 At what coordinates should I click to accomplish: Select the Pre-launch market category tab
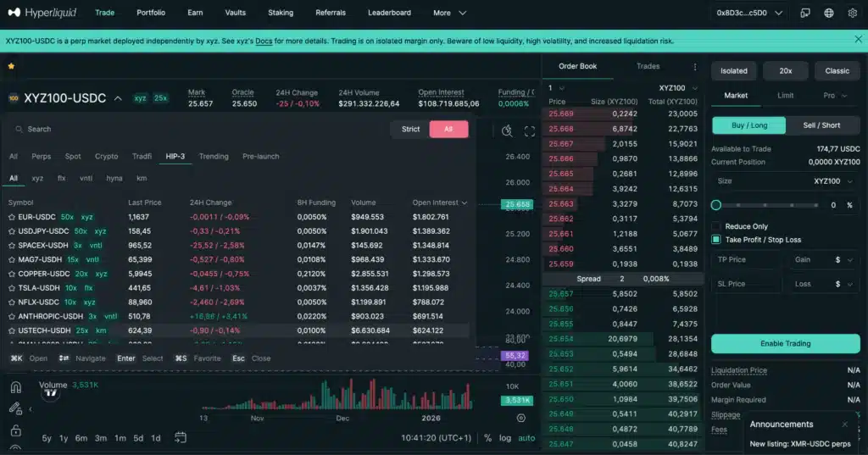click(260, 156)
